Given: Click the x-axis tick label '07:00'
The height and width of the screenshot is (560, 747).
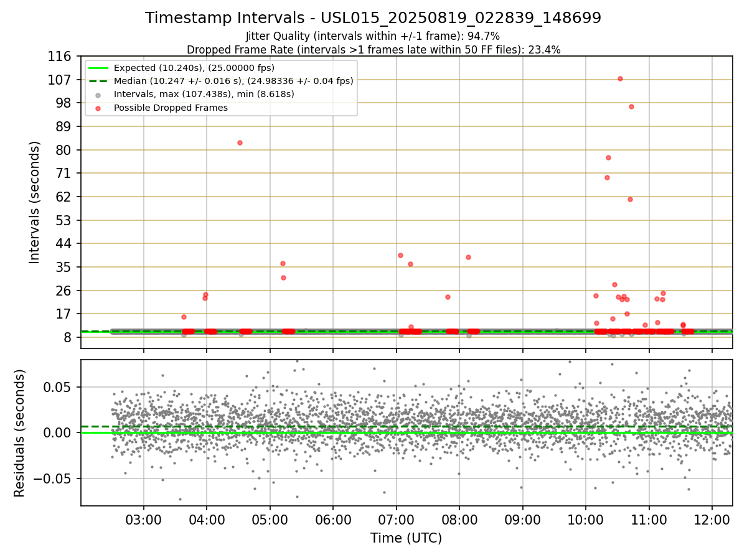Looking at the screenshot, I should [x=397, y=520].
